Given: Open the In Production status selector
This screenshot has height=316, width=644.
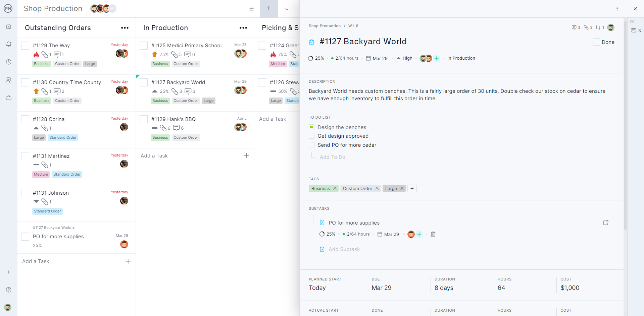Looking at the screenshot, I should [461, 58].
